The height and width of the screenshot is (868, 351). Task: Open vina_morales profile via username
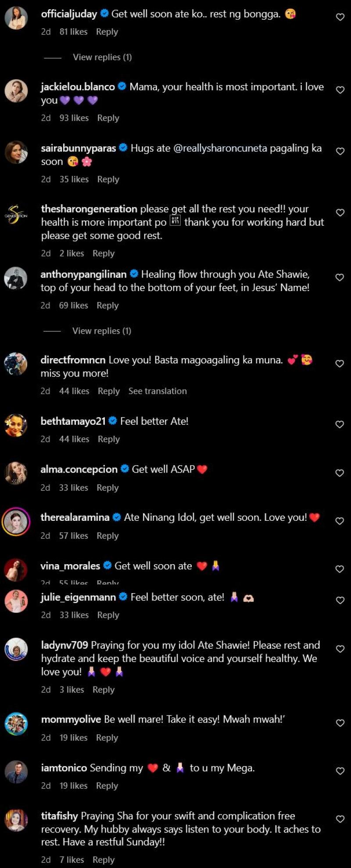pyautogui.click(x=70, y=566)
